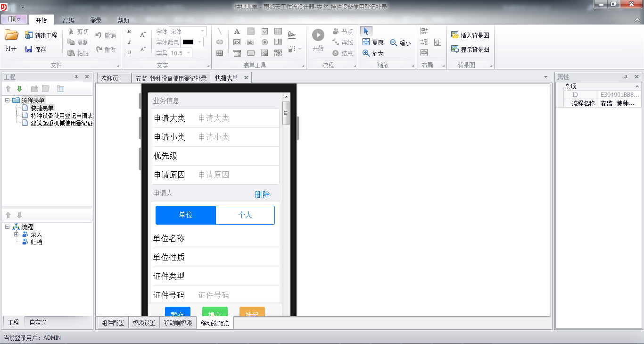The image size is (644, 344).
Task: Click the 证件号码 input field in preview
Action: (x=237, y=295)
